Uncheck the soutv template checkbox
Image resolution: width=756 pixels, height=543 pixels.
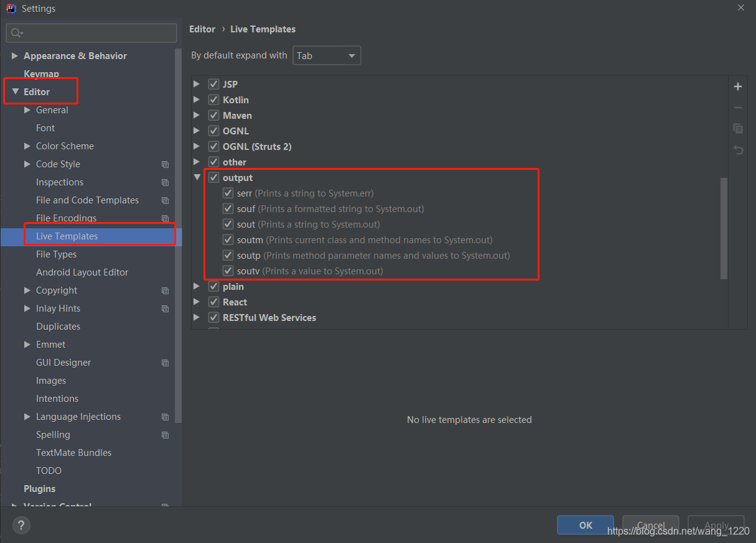(228, 271)
